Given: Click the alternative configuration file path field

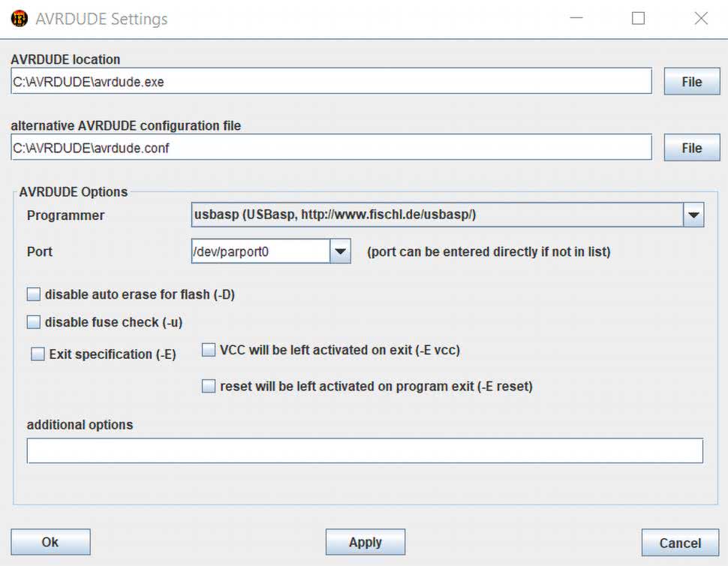Looking at the screenshot, I should pyautogui.click(x=331, y=148).
